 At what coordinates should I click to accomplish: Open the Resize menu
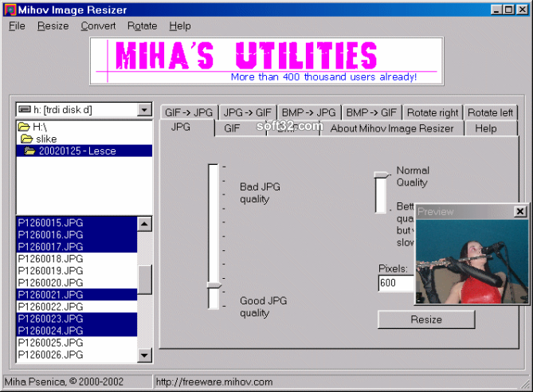pyautogui.click(x=53, y=25)
